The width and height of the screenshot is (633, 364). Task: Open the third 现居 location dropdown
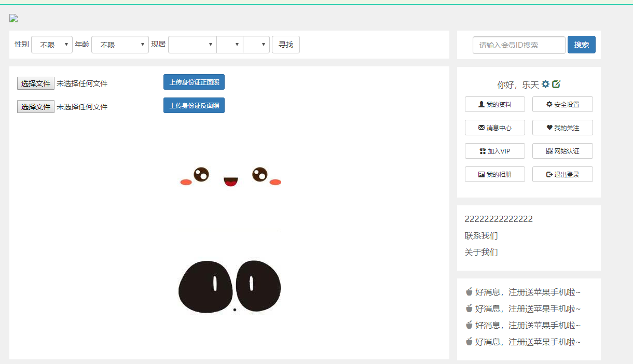[256, 45]
